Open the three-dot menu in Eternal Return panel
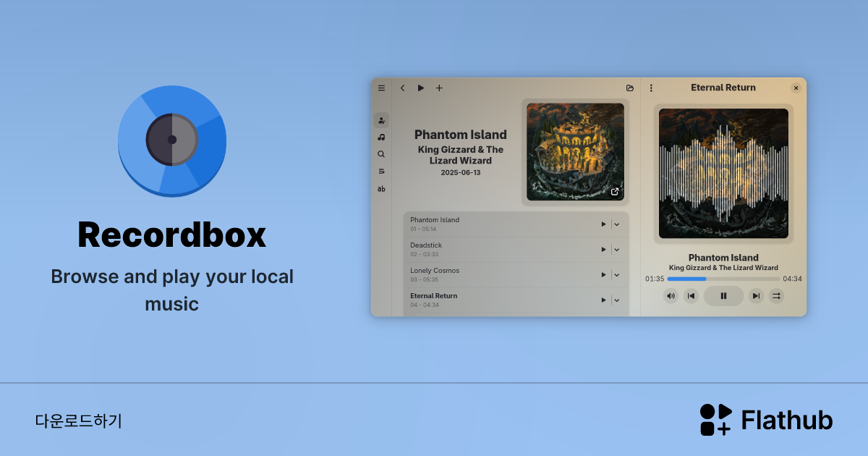The height and width of the screenshot is (456, 868). [x=652, y=88]
